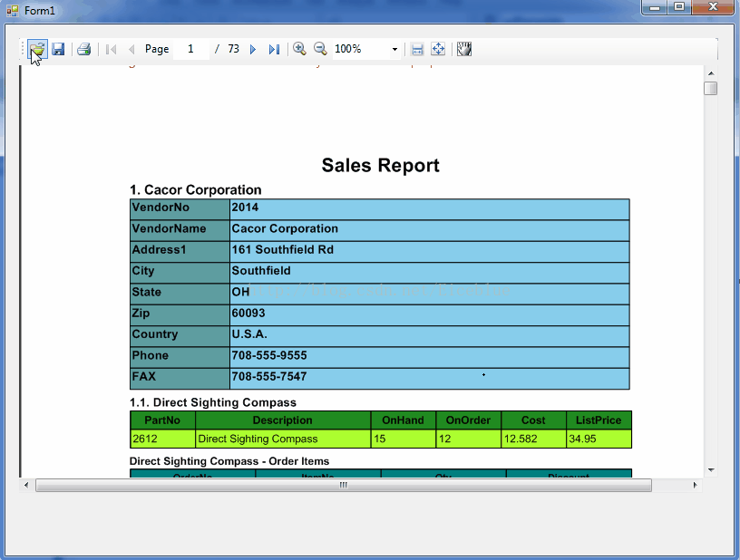
Task: Select the Cost value 12.582
Action: click(x=533, y=439)
